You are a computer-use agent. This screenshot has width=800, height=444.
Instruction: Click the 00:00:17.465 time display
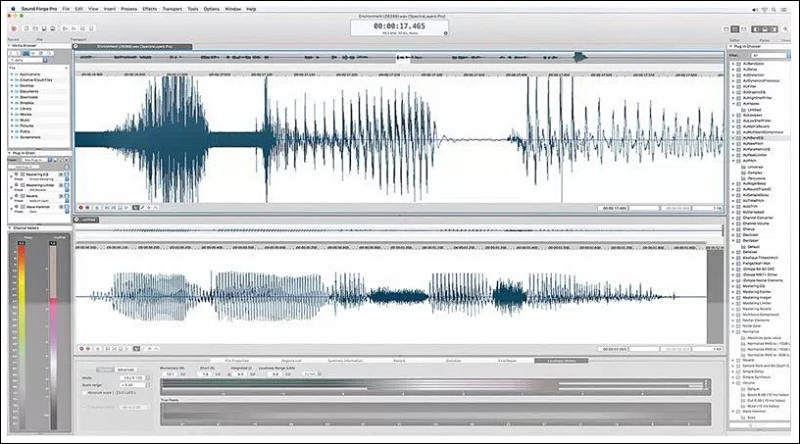point(399,26)
